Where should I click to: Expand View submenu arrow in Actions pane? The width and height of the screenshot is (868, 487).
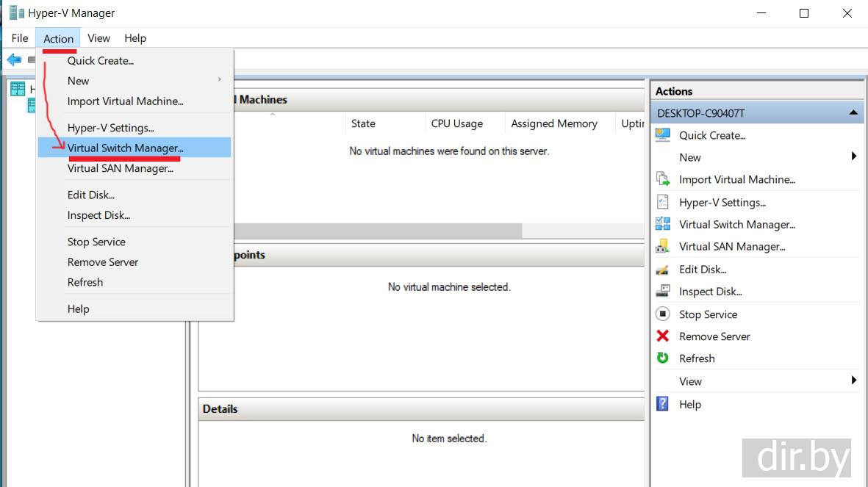tap(853, 380)
